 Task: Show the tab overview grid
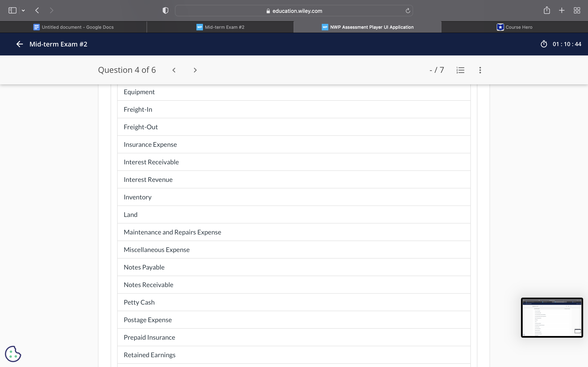pyautogui.click(x=577, y=10)
